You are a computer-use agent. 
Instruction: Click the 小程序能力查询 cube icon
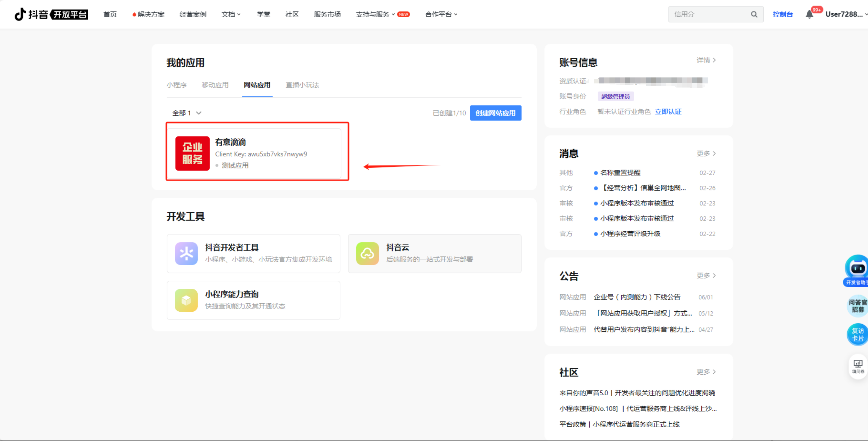tap(186, 300)
